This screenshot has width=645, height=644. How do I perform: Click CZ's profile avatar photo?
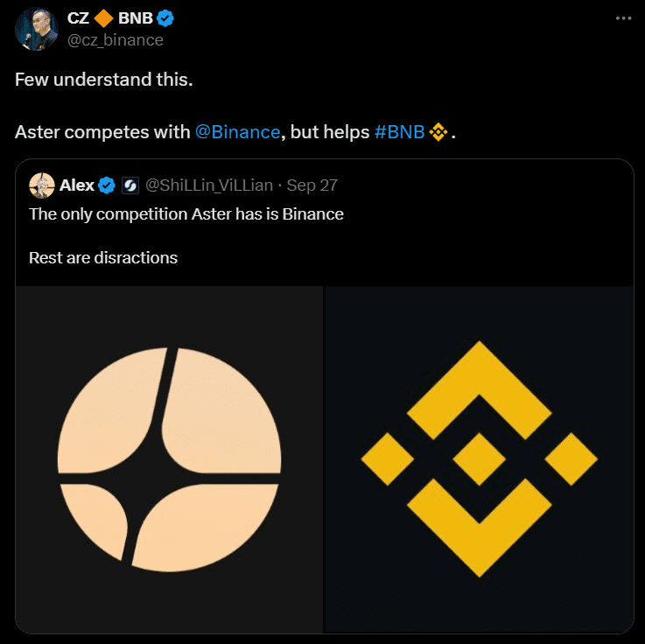pyautogui.click(x=36, y=29)
